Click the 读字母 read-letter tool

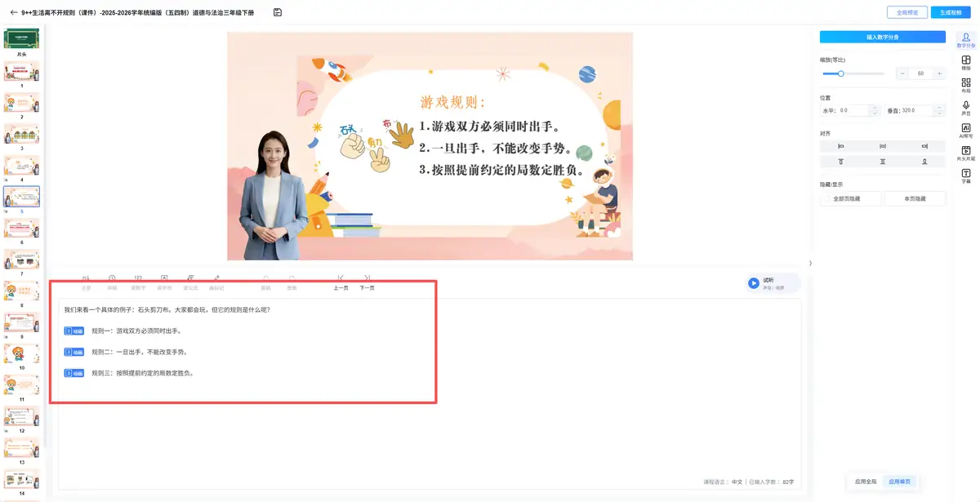[x=164, y=282]
